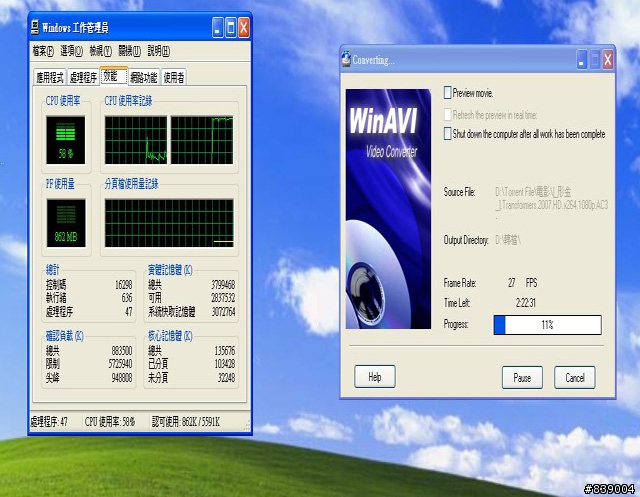
Task: Click the Output Directory path D:\轉檔\
Action: (x=508, y=240)
